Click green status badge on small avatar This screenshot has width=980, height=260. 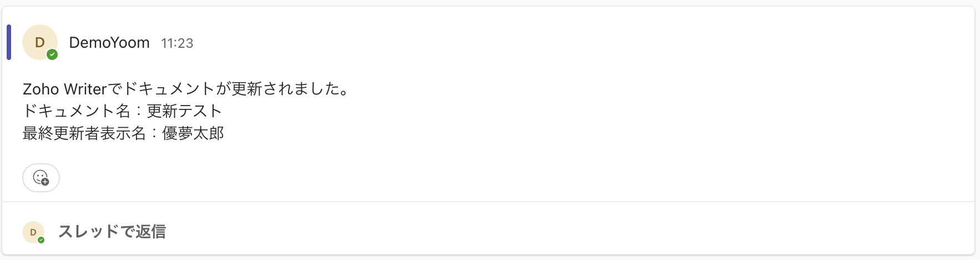41,240
